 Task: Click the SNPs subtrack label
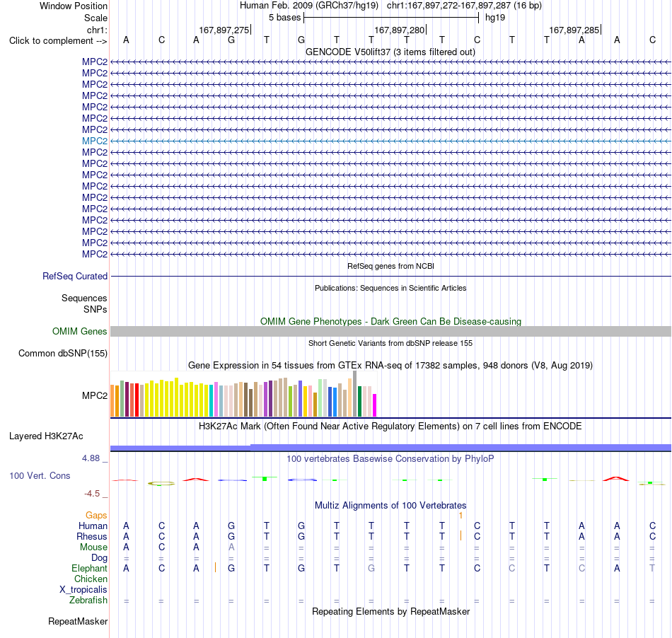click(x=95, y=309)
